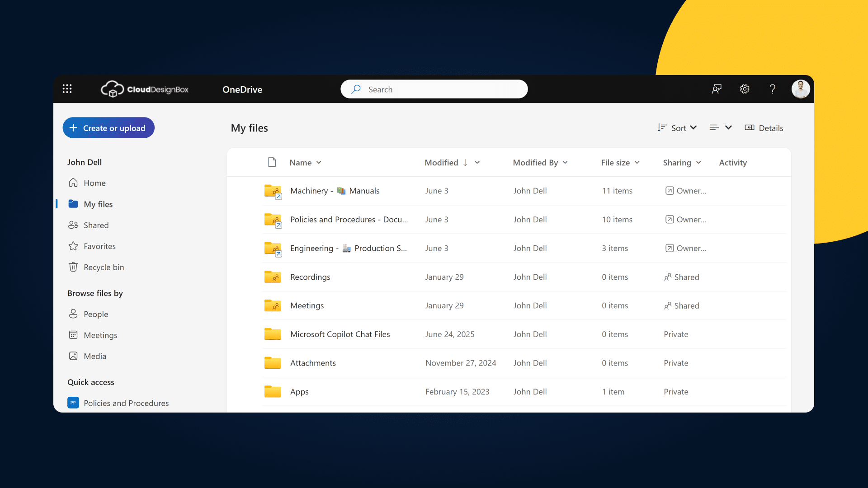Click the Policies and Procedures row folder icon
This screenshot has height=488, width=868.
click(273, 220)
